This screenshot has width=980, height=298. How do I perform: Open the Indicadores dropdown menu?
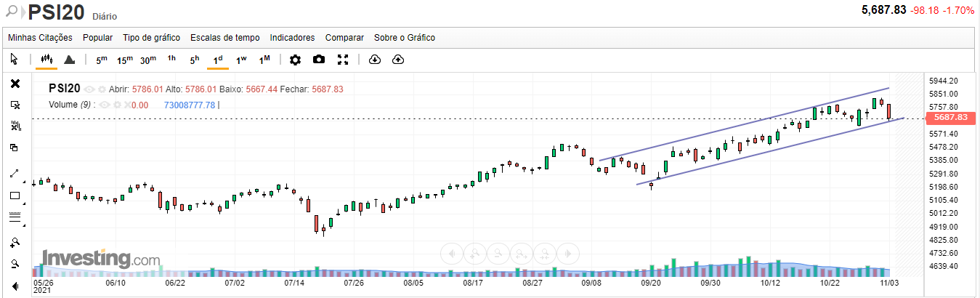click(292, 38)
